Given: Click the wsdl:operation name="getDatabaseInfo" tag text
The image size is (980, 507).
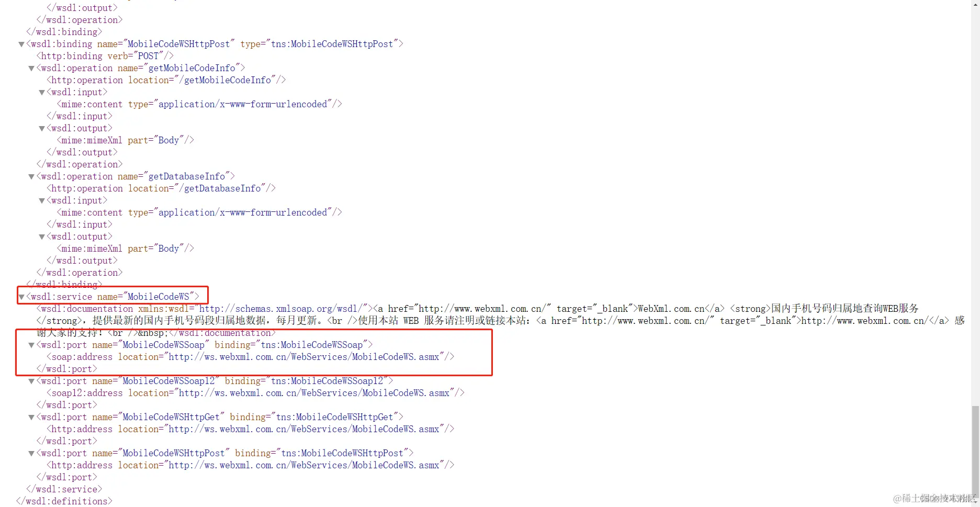Looking at the screenshot, I should tap(136, 176).
